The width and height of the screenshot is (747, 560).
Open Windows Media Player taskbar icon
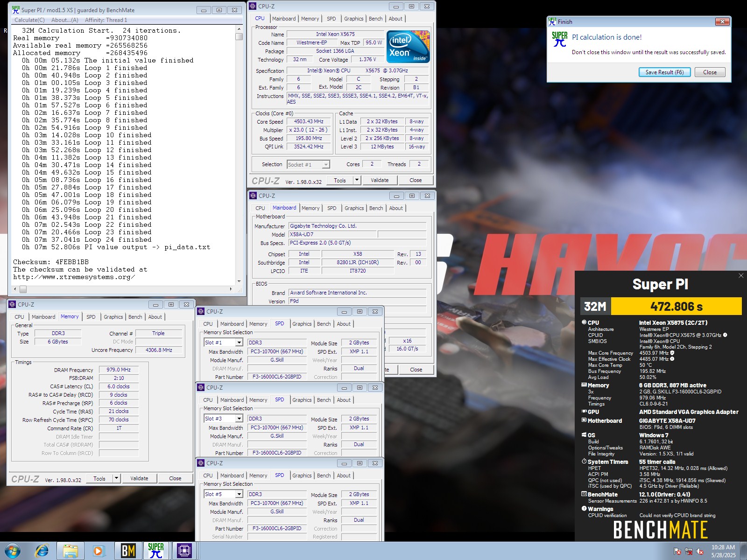point(99,551)
